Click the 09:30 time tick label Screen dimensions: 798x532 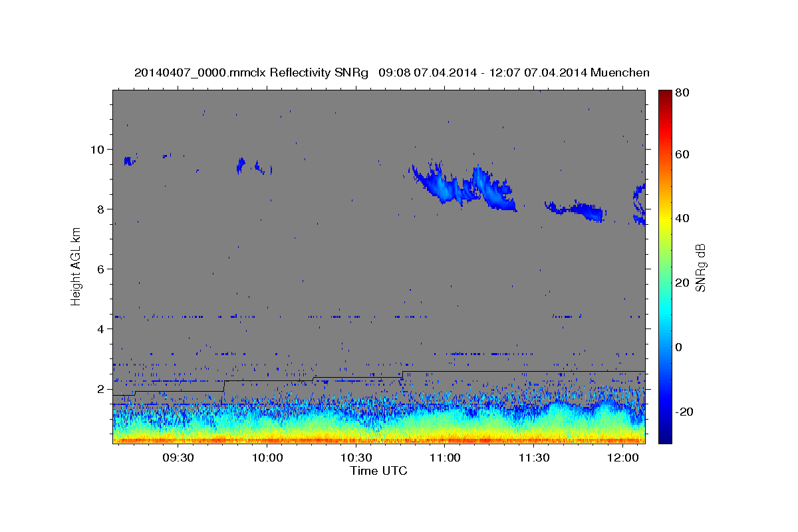click(178, 458)
